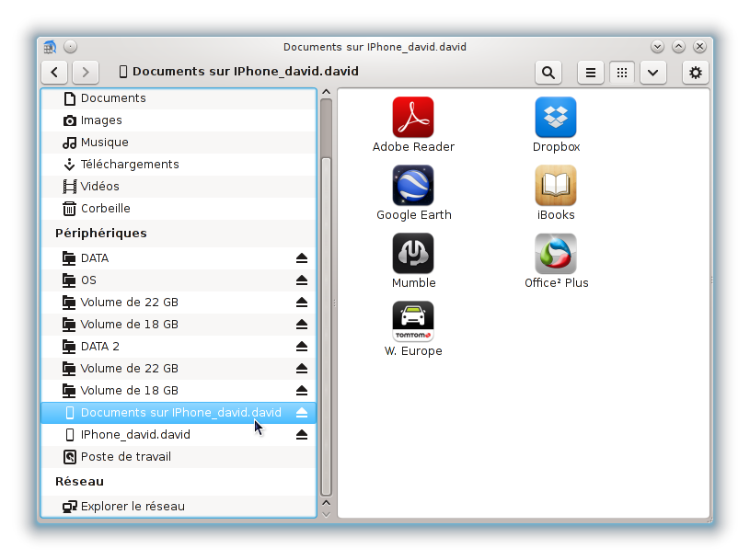The height and width of the screenshot is (560, 750).
Task: Select the OS device in sidebar
Action: pyautogui.click(x=179, y=280)
